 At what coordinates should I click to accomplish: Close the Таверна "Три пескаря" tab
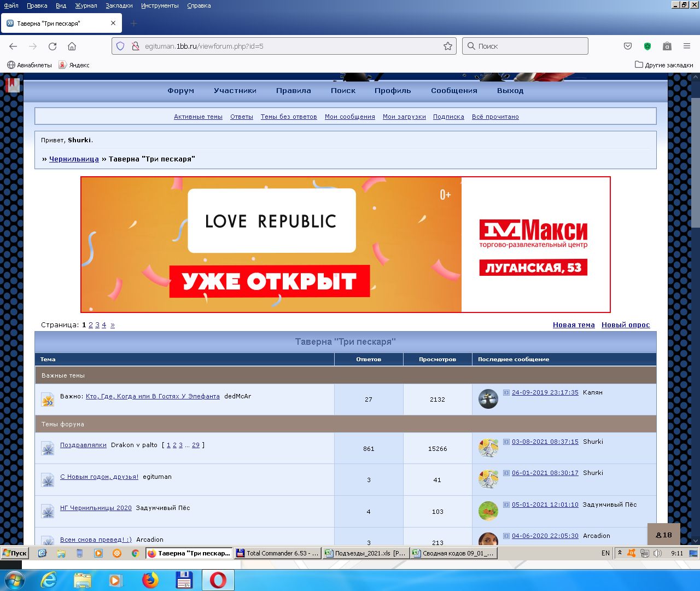113,24
